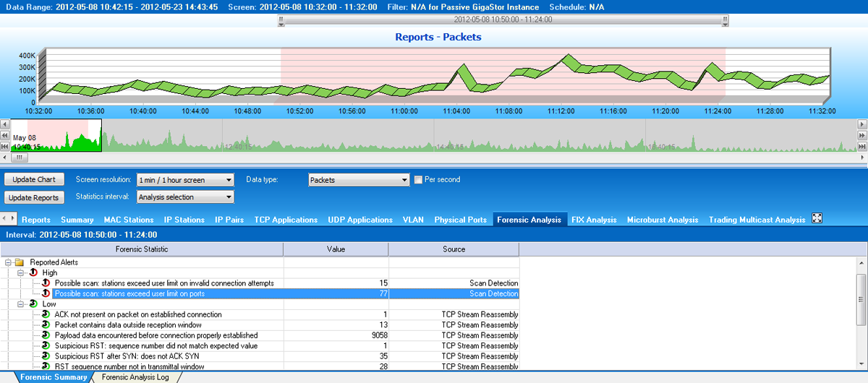Open the UDP Applications tab

(360, 220)
